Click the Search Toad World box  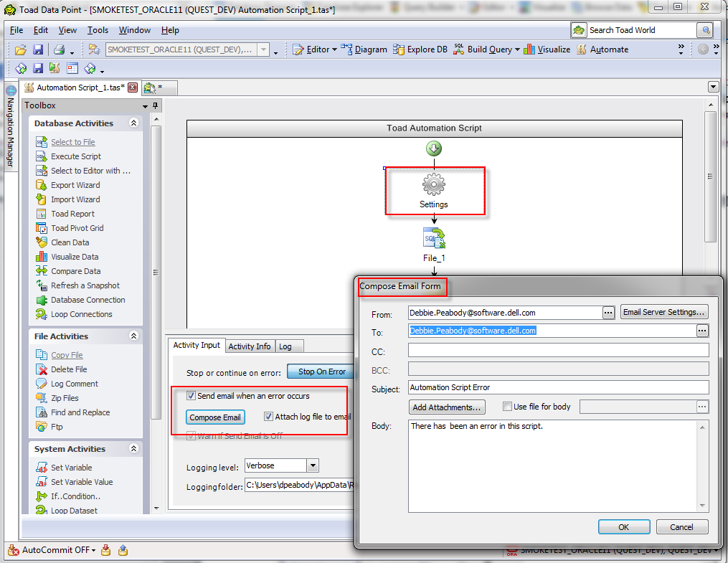642,31
